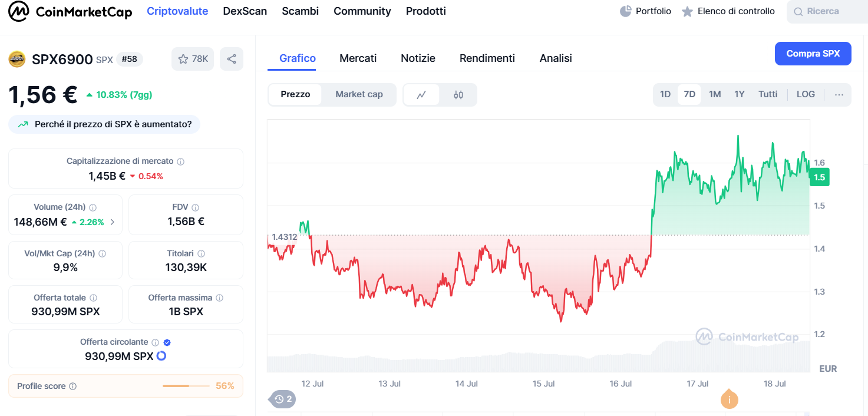The image size is (868, 416).
Task: Click the info icon next to Vol/Mkt Cap (24h)
Action: click(x=103, y=253)
